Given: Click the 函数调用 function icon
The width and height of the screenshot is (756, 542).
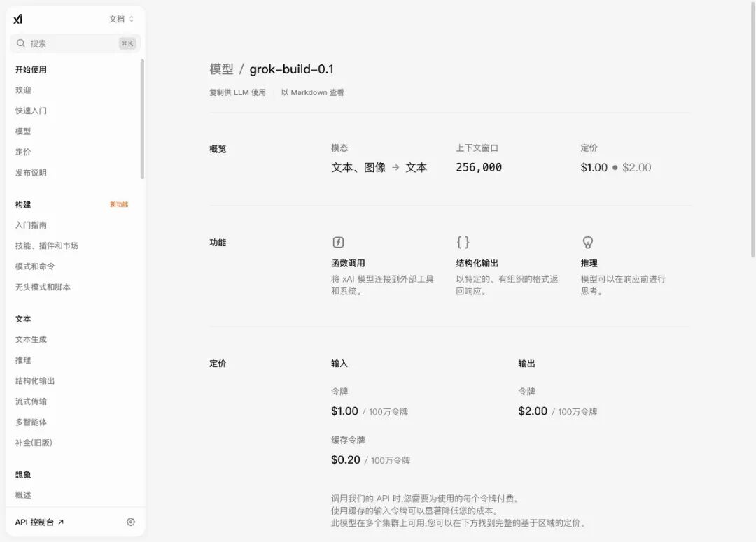Looking at the screenshot, I should click(x=338, y=243).
